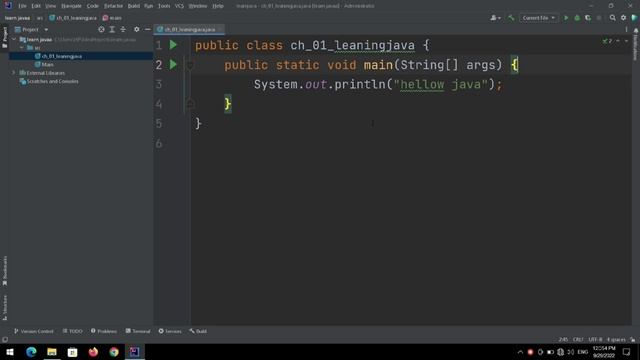Open File Explorer from taskbar
640x360 pixels.
coord(52,352)
